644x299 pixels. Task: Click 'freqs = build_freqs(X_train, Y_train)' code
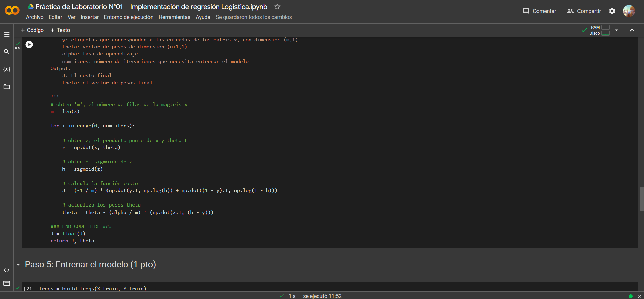tap(93, 289)
